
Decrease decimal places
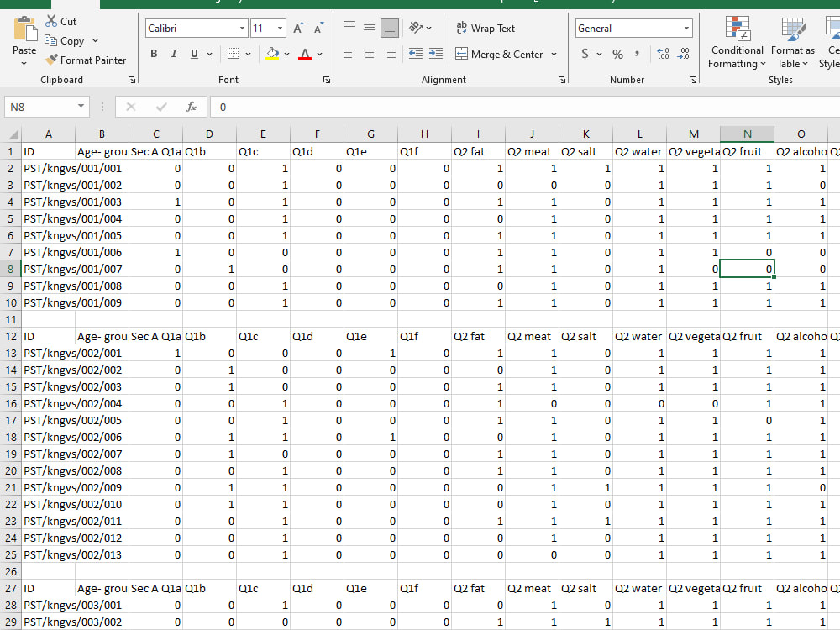click(x=684, y=54)
